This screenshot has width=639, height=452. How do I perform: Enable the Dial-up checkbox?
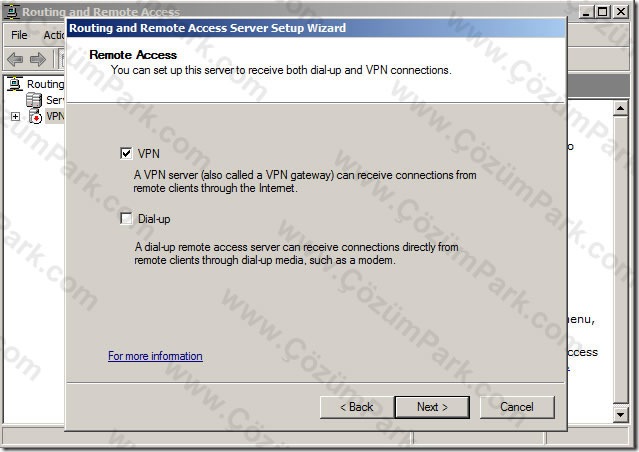click(x=126, y=218)
